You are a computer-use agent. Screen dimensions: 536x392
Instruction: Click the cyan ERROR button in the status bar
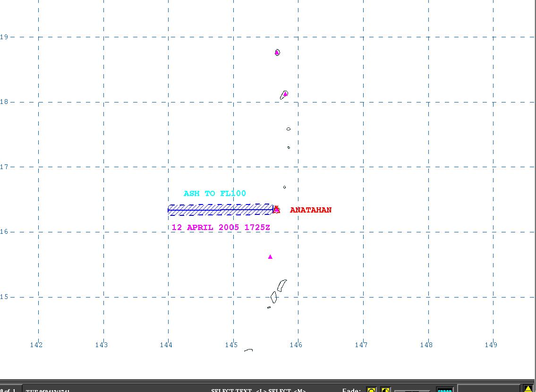[x=445, y=390]
